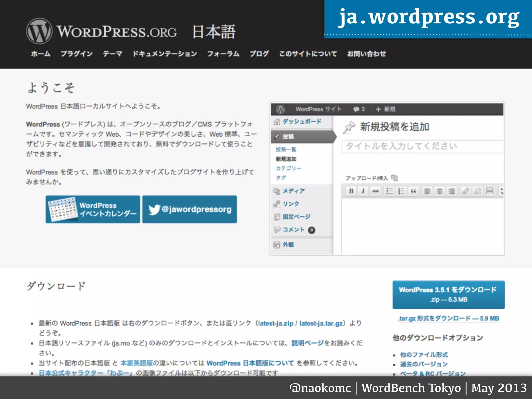Open タグ submenu item
The image size is (532, 399).
pyautogui.click(x=281, y=178)
